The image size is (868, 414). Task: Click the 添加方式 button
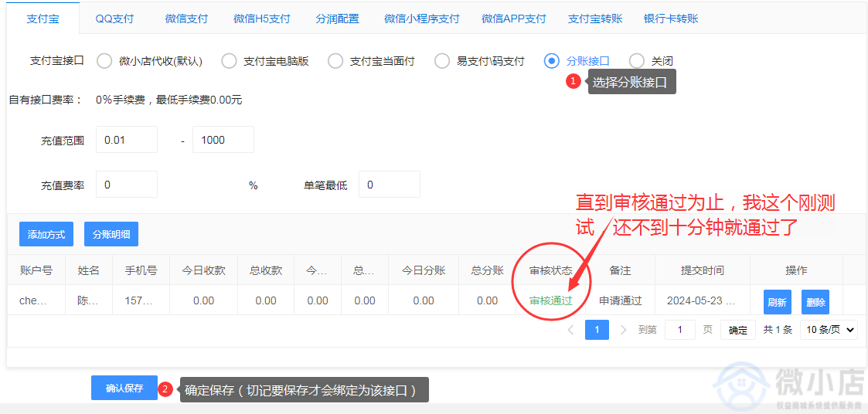[46, 234]
